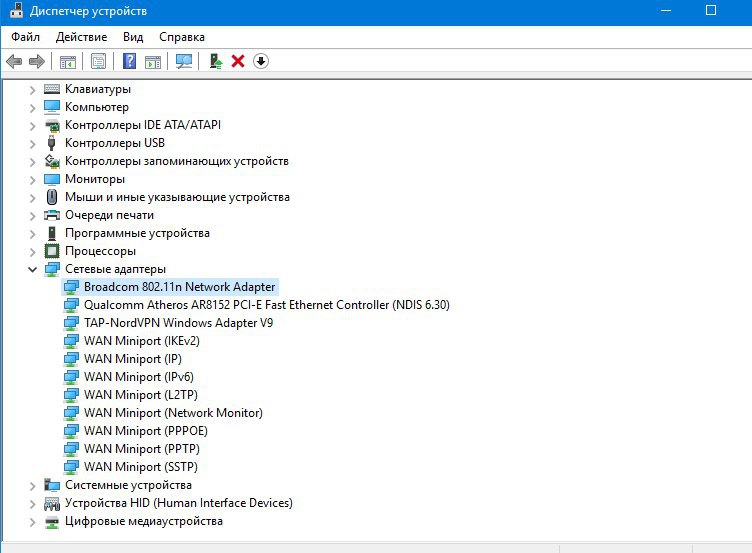Click the Back arrow toolbar icon
Image resolution: width=752 pixels, height=553 pixels.
click(x=14, y=61)
